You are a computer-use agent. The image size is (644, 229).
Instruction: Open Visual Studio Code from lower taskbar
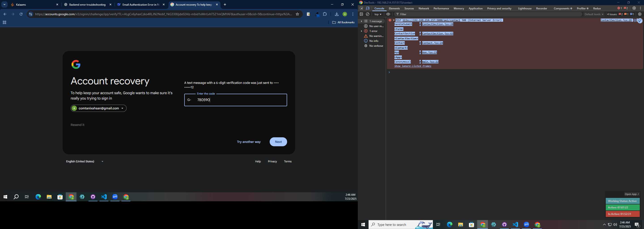pyautogui.click(x=515, y=225)
